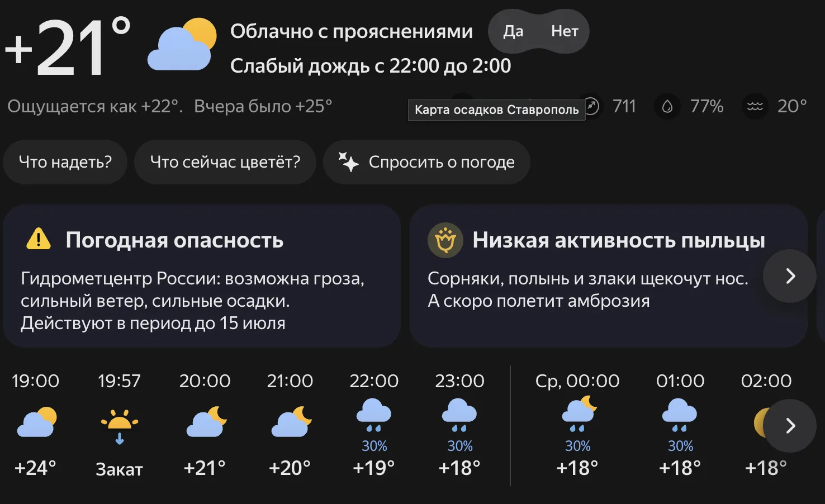Click the sunset icon at 19:57
The height and width of the screenshot is (504, 825).
(119, 426)
